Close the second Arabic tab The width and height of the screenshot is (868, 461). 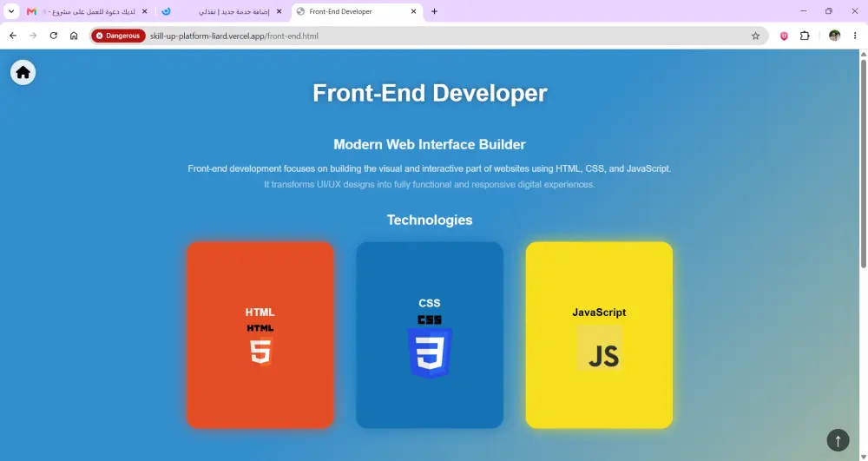pos(279,11)
